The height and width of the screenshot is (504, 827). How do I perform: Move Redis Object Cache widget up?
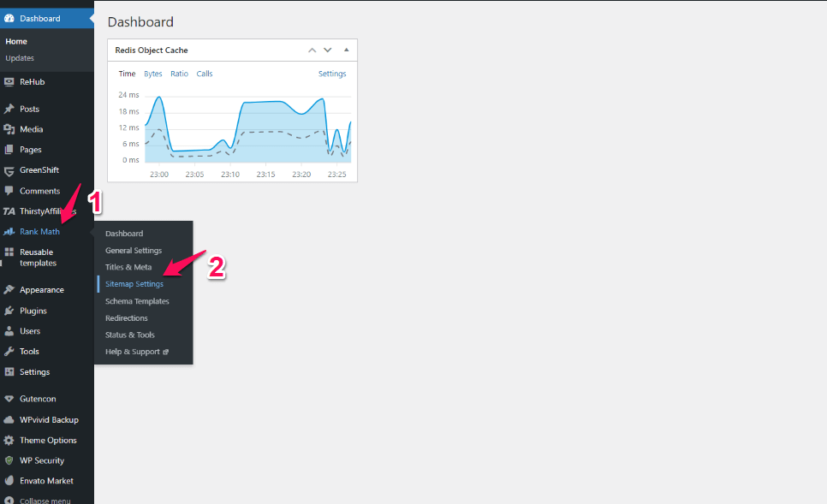(x=312, y=50)
